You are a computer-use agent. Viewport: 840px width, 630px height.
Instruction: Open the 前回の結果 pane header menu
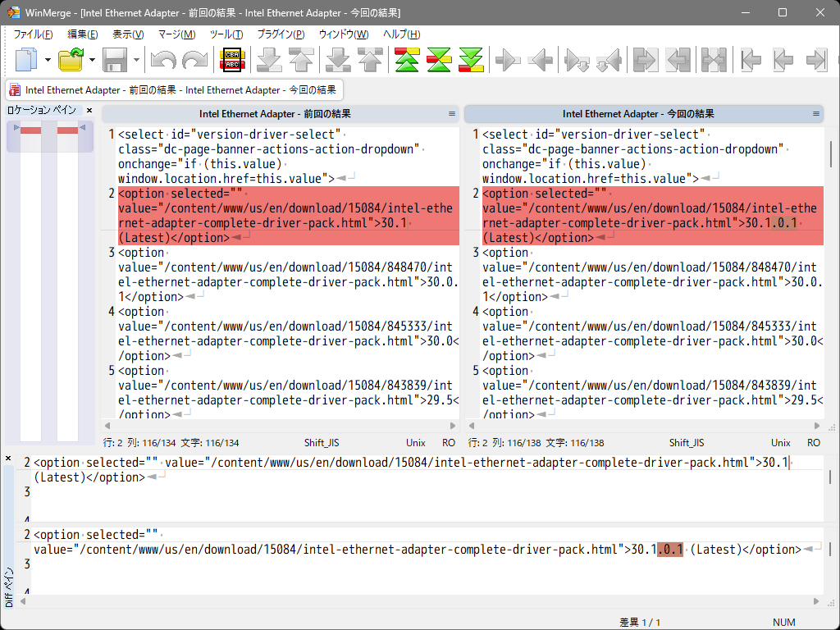452,113
